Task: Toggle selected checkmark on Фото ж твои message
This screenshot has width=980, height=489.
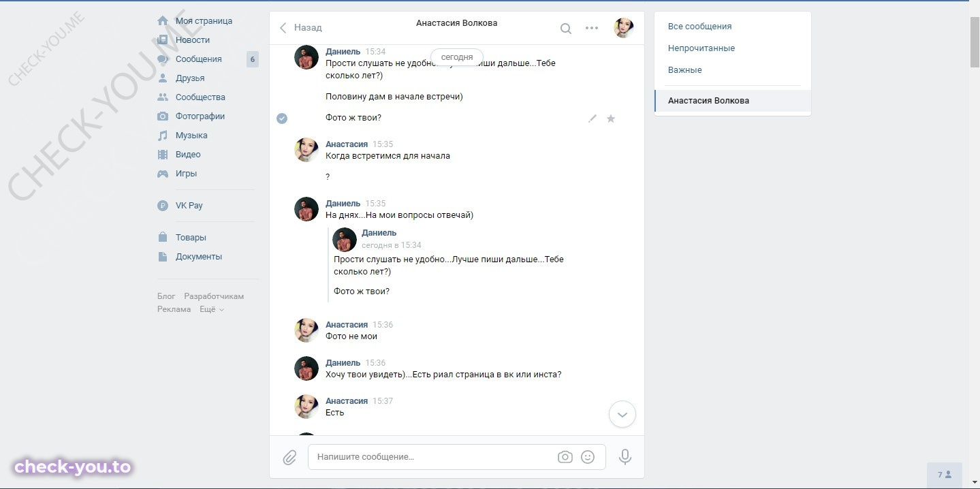Action: (x=282, y=119)
